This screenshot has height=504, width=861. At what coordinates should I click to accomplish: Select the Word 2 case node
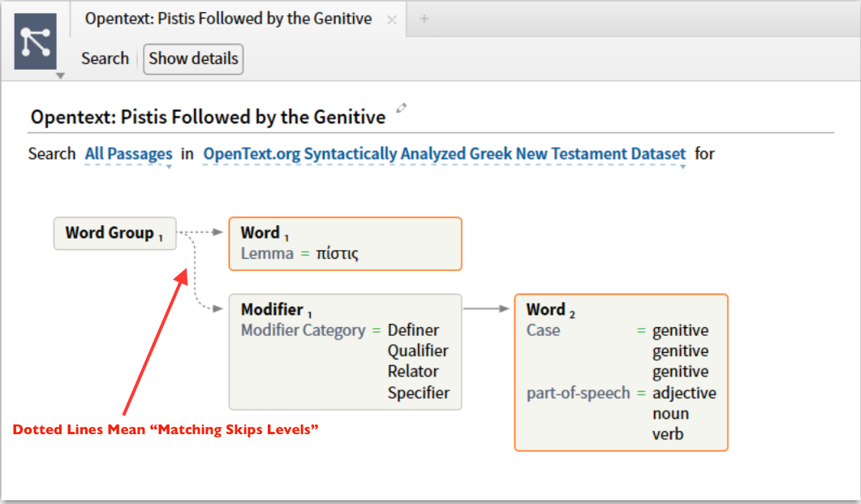[x=621, y=373]
